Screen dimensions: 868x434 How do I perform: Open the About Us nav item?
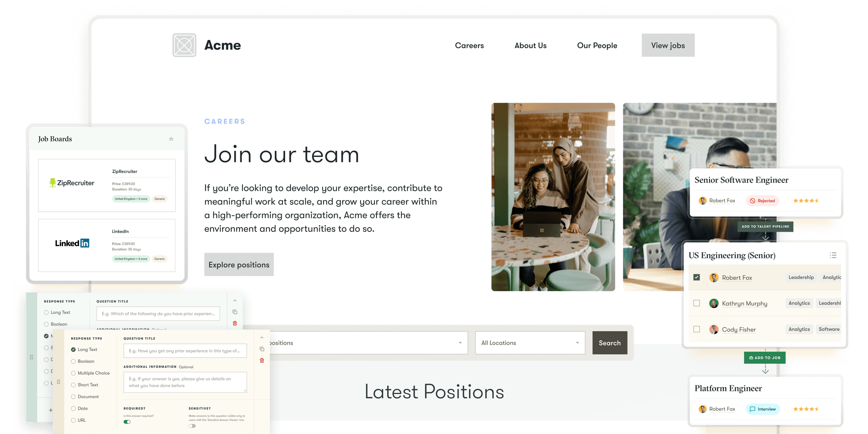[x=530, y=45]
